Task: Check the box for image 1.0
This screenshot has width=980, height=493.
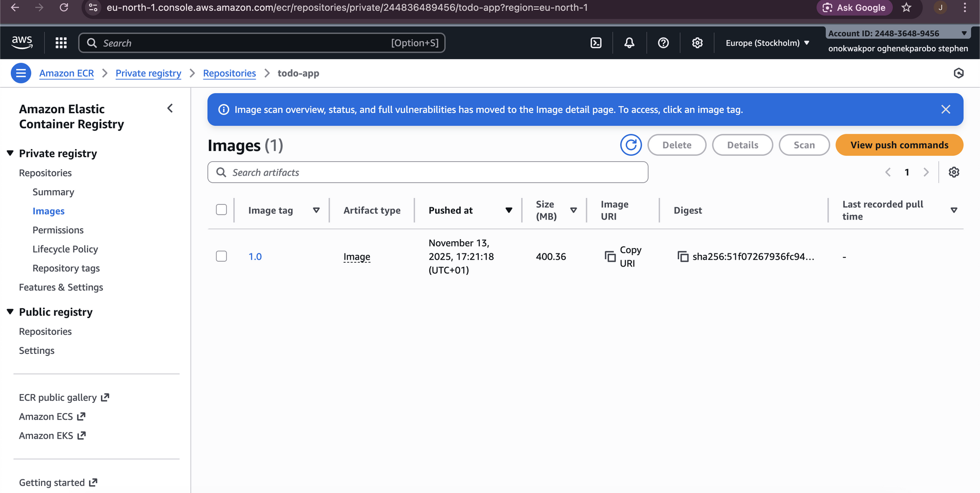Action: tap(221, 256)
